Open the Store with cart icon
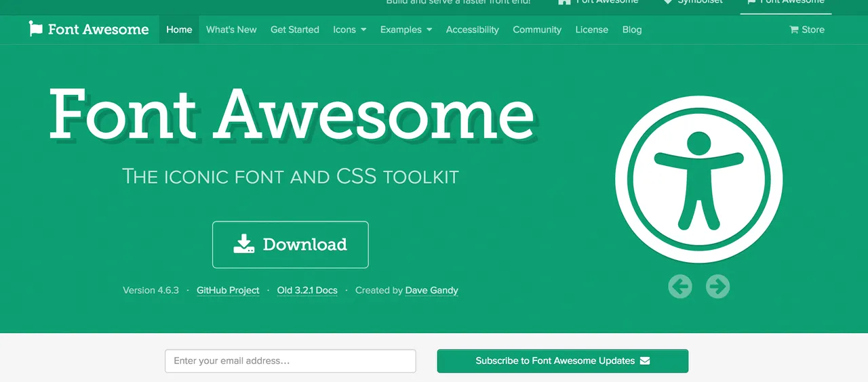Image resolution: width=868 pixels, height=382 pixels. 807,30
